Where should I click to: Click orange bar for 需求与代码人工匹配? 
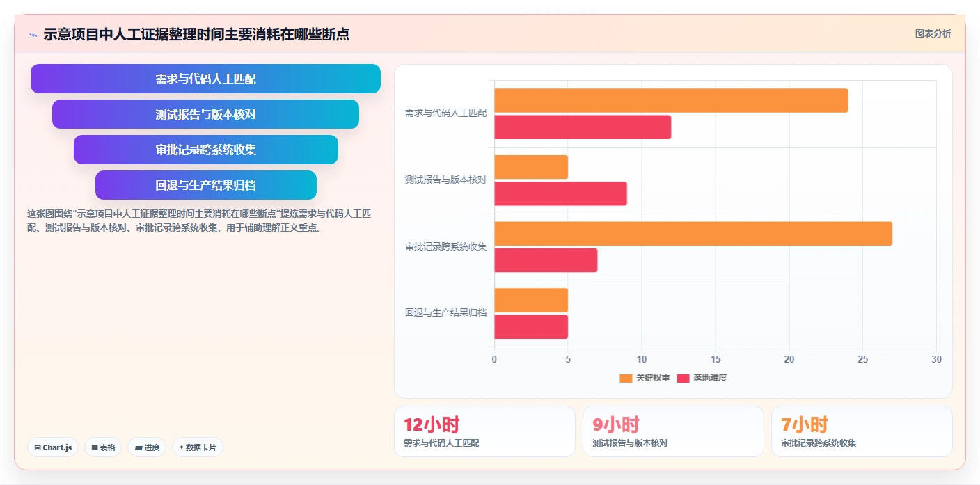pos(671,100)
